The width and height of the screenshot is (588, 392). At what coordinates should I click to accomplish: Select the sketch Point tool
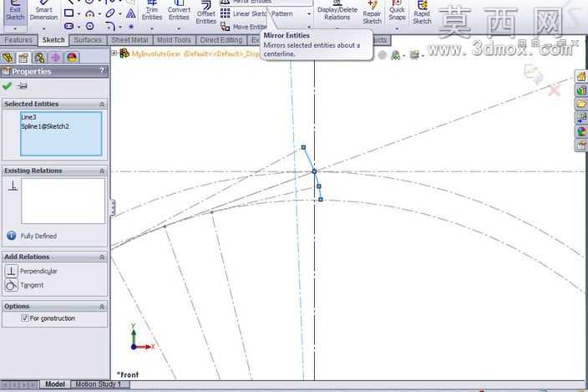coord(131,27)
